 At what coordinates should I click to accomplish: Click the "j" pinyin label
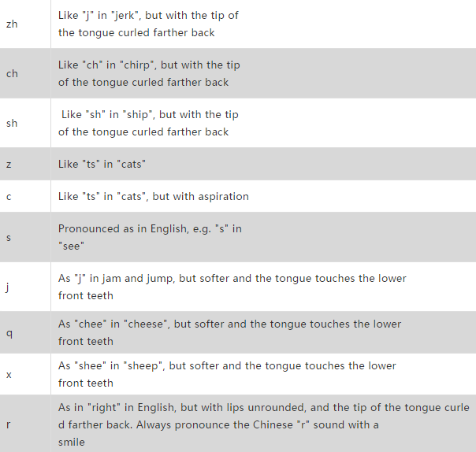pyautogui.click(x=8, y=287)
